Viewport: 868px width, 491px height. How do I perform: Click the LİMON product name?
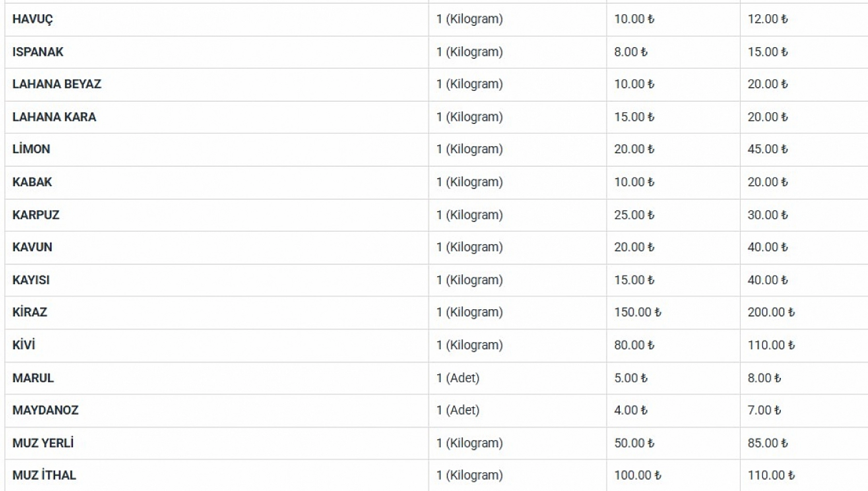31,149
